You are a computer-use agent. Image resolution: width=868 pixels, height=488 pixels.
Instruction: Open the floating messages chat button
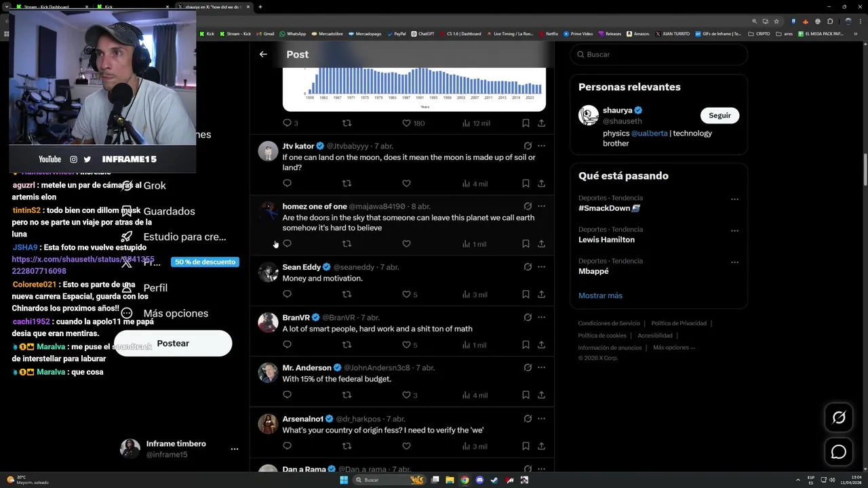click(839, 451)
